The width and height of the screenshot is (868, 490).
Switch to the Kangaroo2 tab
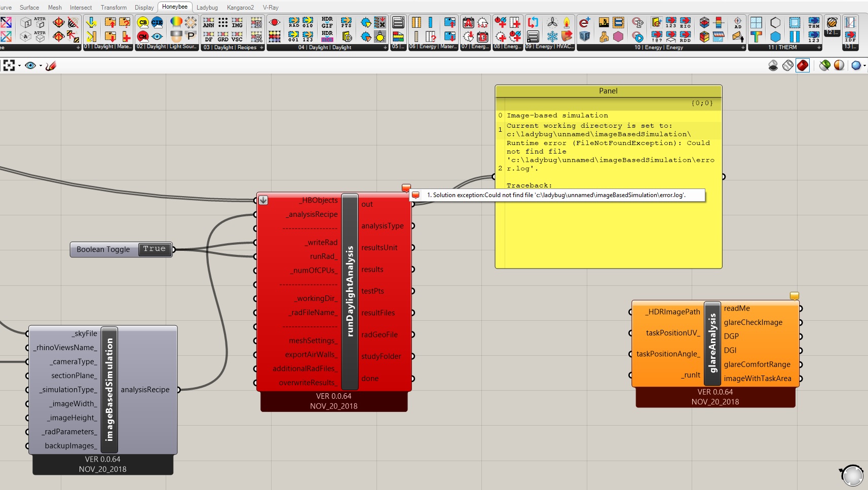click(240, 8)
